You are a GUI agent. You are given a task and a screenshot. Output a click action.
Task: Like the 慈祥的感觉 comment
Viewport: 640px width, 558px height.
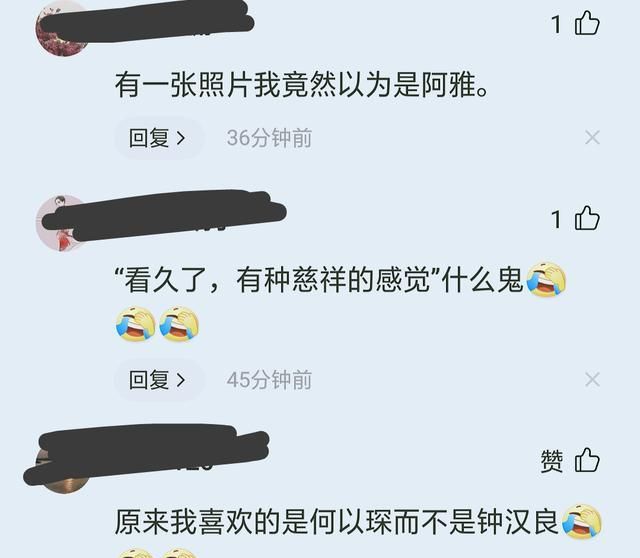[x=587, y=218]
